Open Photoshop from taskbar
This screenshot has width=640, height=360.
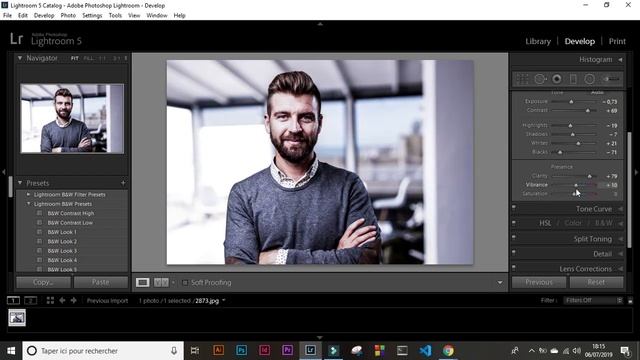pos(241,350)
